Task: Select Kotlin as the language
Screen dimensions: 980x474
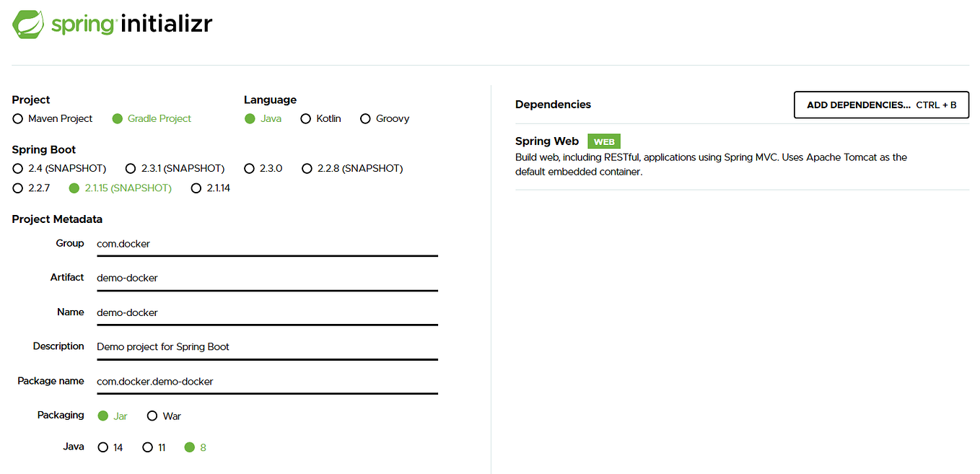Action: (x=306, y=118)
